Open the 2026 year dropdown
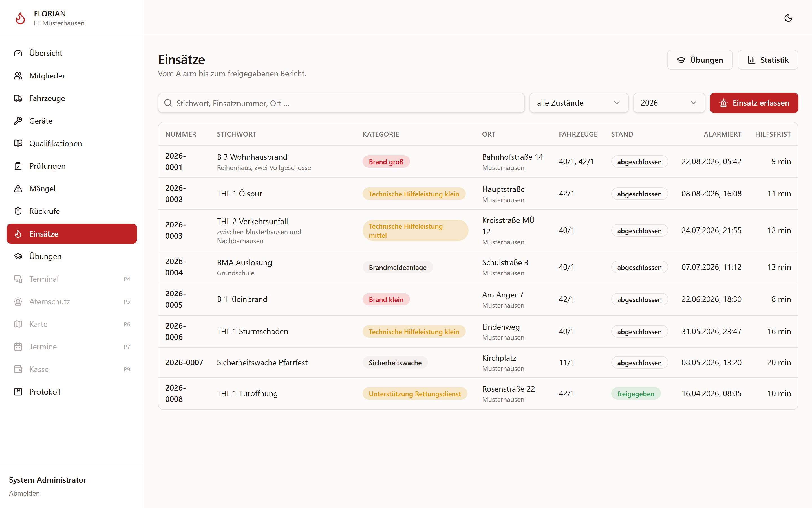Image resolution: width=812 pixels, height=508 pixels. click(669, 103)
